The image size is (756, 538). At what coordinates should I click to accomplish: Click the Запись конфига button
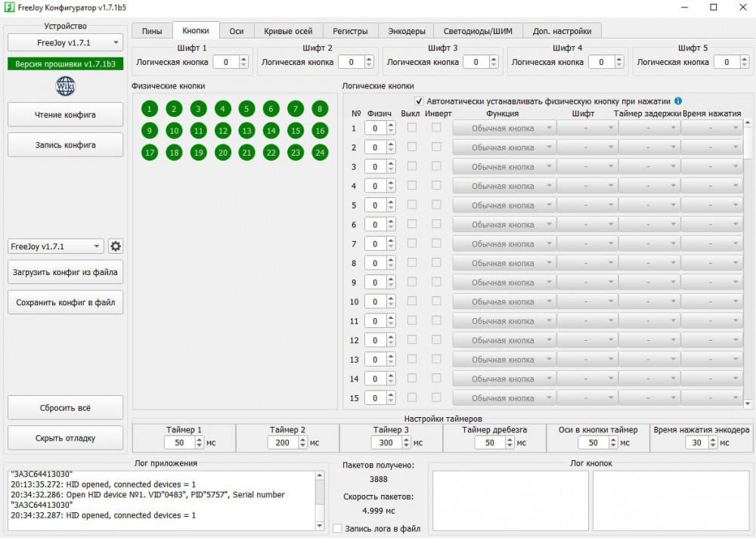point(65,144)
